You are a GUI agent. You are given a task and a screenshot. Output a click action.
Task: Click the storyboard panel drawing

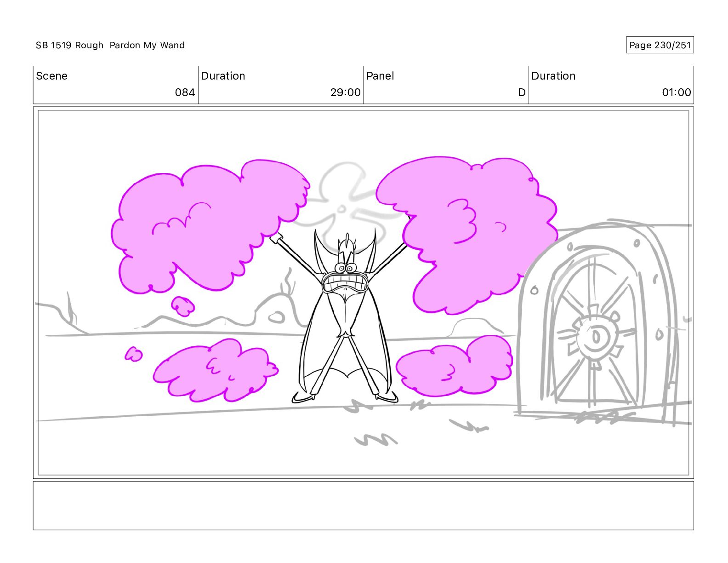(363, 293)
